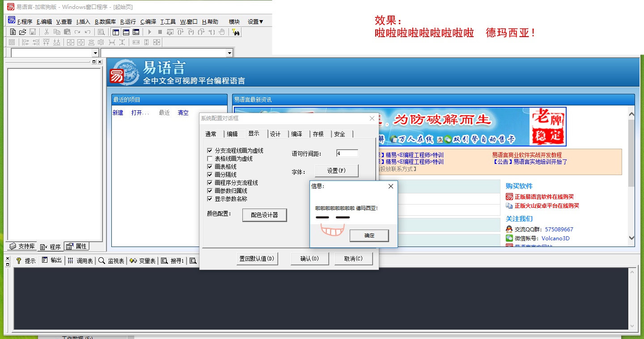The width and height of the screenshot is (644, 339).
Task: Switch to the 监视表 bottom panel tab
Action: (111, 261)
